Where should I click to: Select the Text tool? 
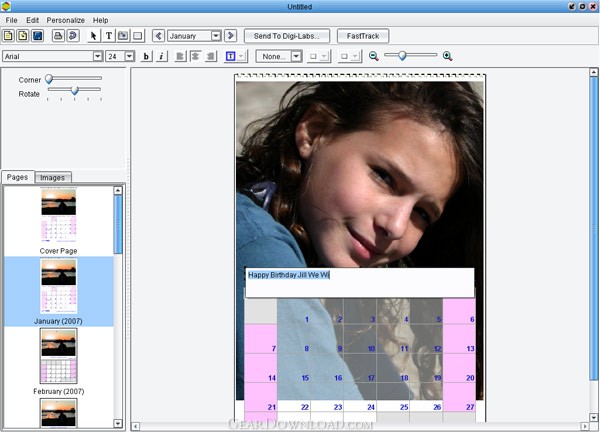coord(109,36)
